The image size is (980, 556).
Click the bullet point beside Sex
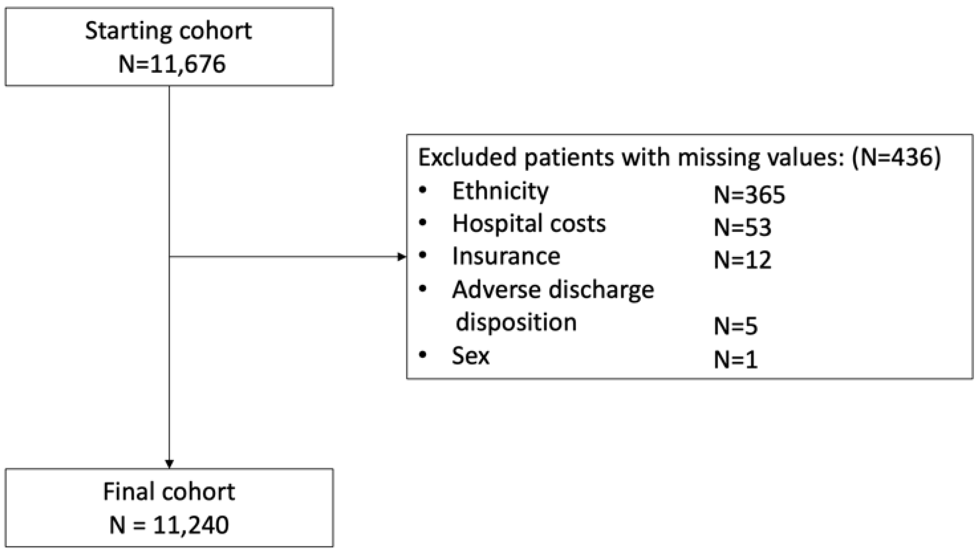click(x=423, y=355)
